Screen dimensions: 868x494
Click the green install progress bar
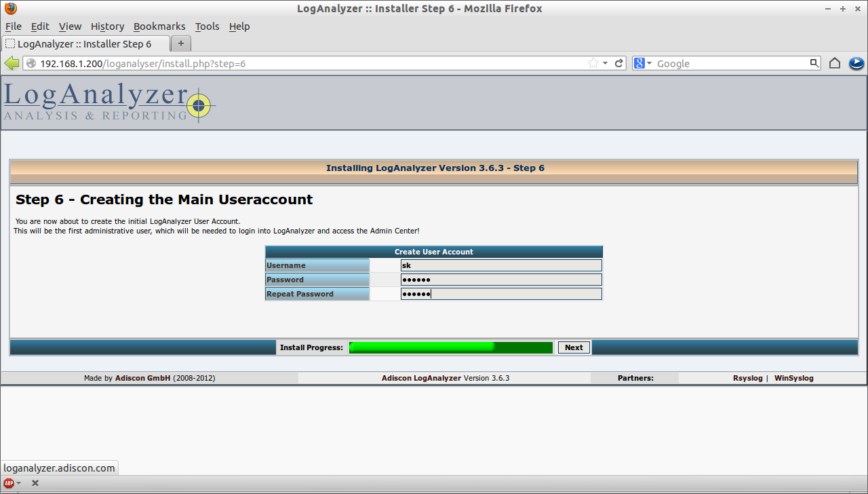click(x=451, y=347)
